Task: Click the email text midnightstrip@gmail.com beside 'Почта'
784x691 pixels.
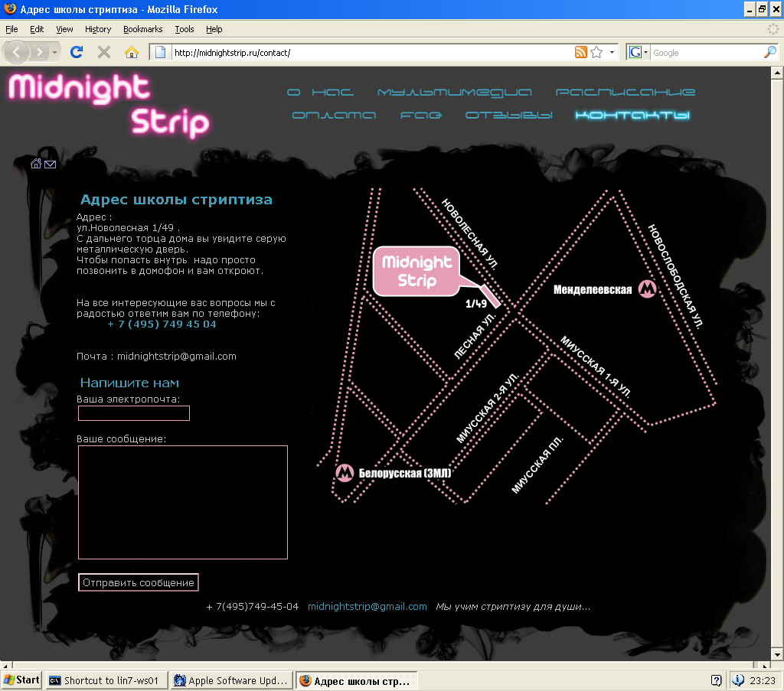Action: click(x=177, y=357)
